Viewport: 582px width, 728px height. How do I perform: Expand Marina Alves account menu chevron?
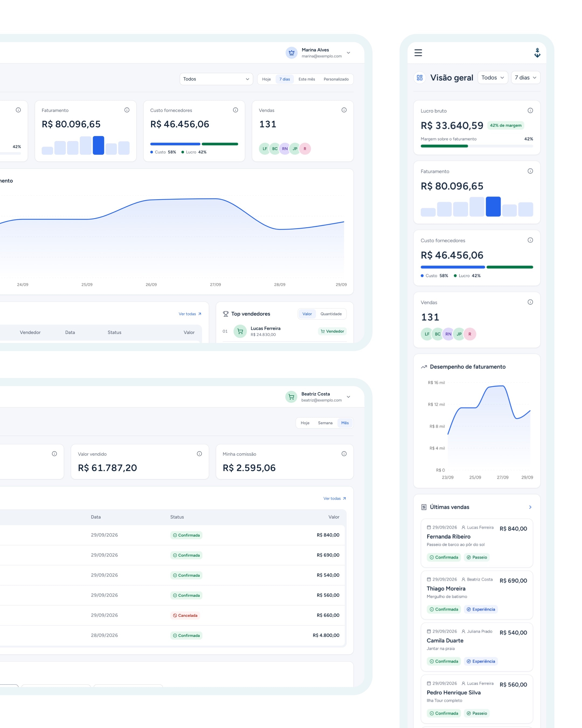(x=348, y=53)
